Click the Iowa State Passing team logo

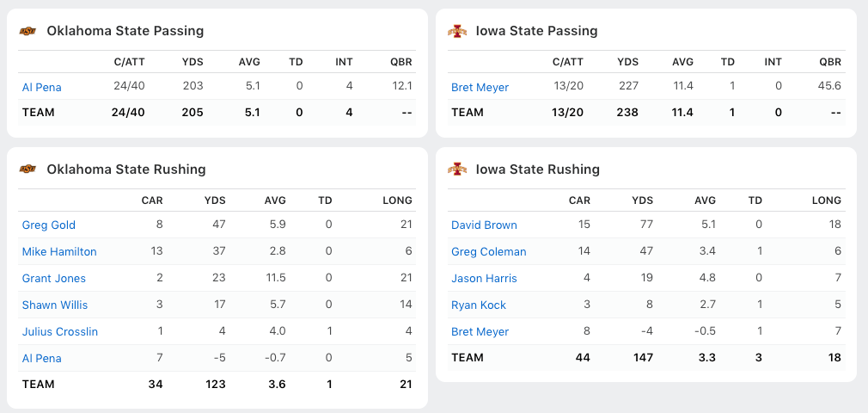point(457,31)
